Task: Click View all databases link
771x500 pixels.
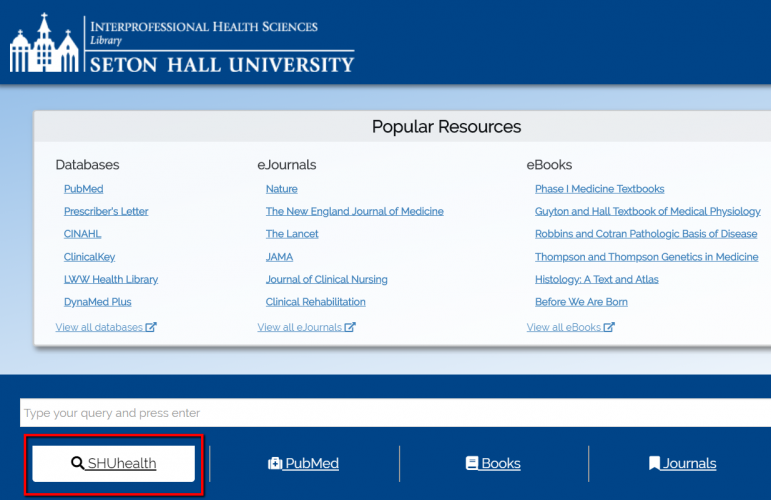Action: 106,327
